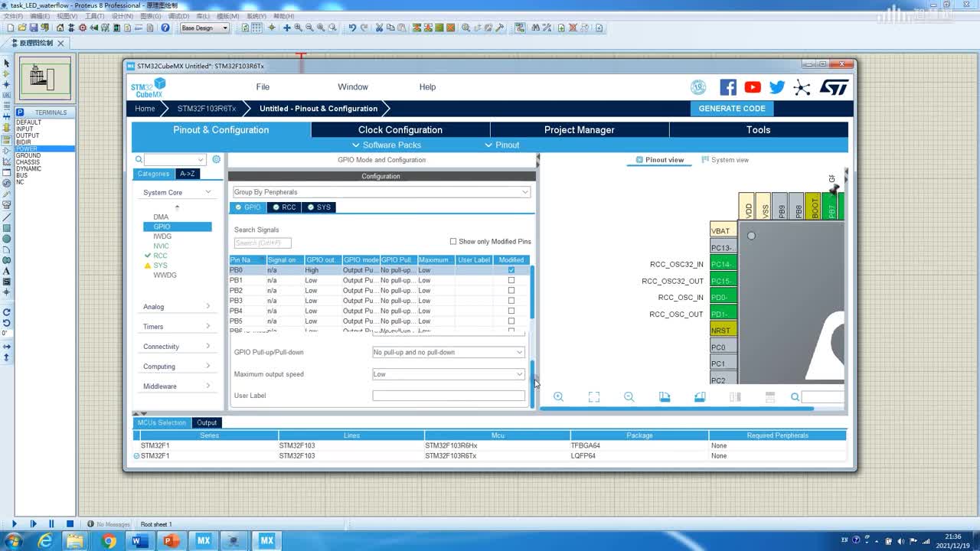Open the Facebook link icon in CubeMX
The height and width of the screenshot is (551, 980).
point(728,87)
